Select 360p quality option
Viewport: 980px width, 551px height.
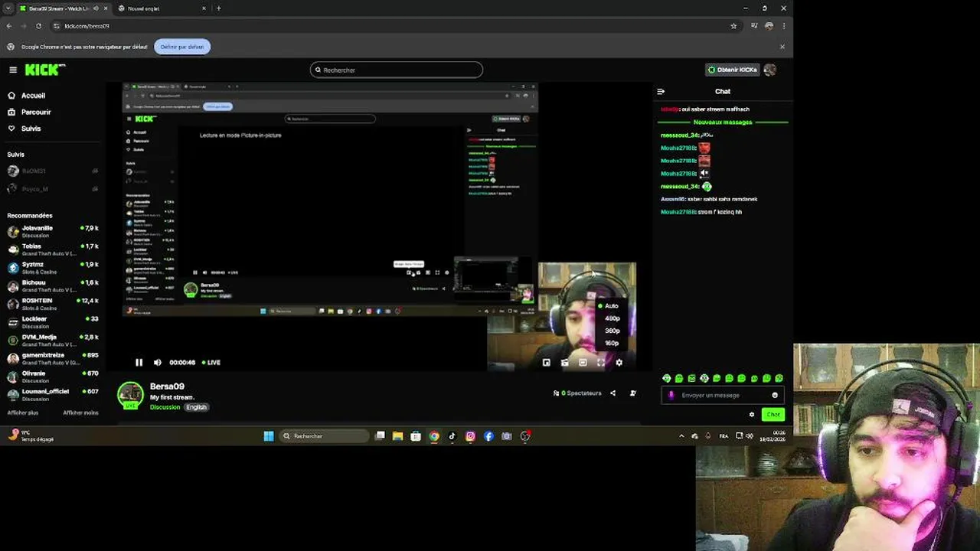(x=612, y=331)
